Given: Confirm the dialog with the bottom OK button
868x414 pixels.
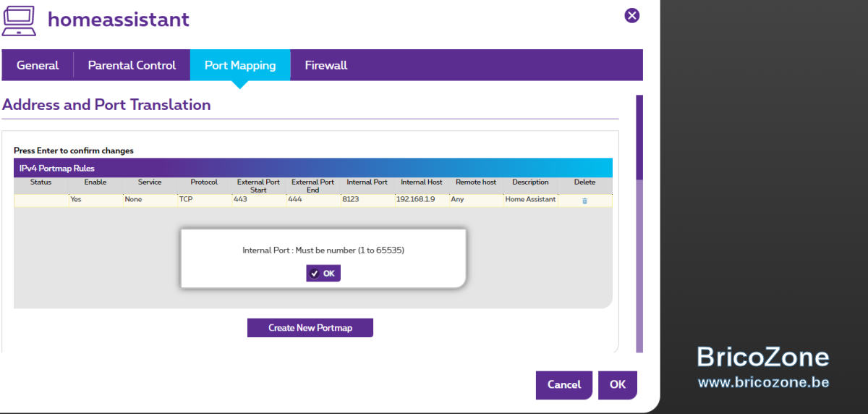Looking at the screenshot, I should 618,385.
